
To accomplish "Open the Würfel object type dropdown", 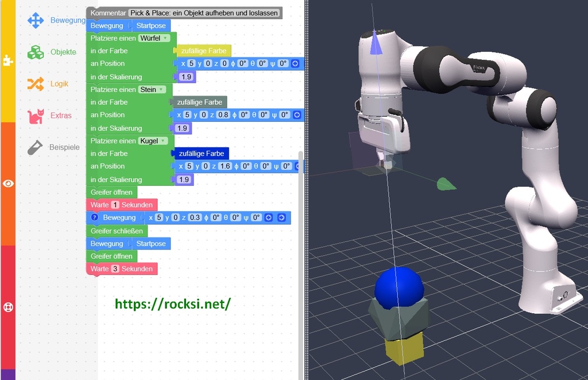I will pyautogui.click(x=154, y=38).
